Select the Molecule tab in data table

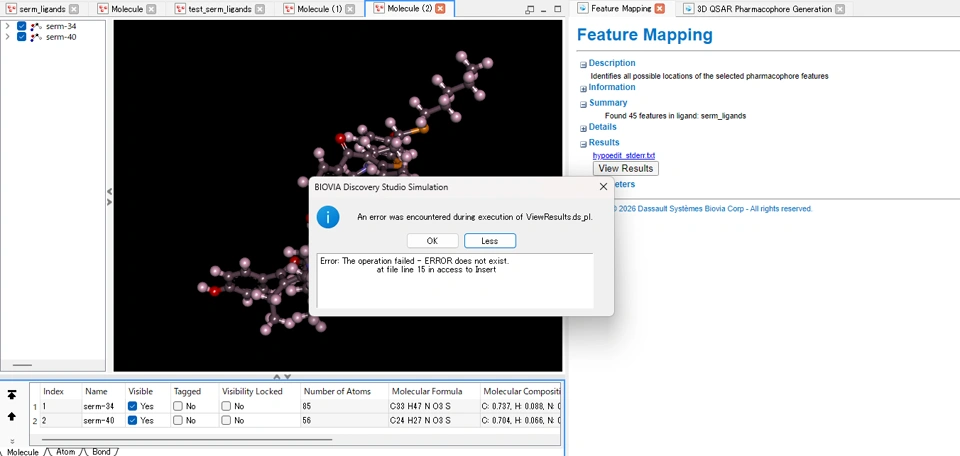point(23,452)
